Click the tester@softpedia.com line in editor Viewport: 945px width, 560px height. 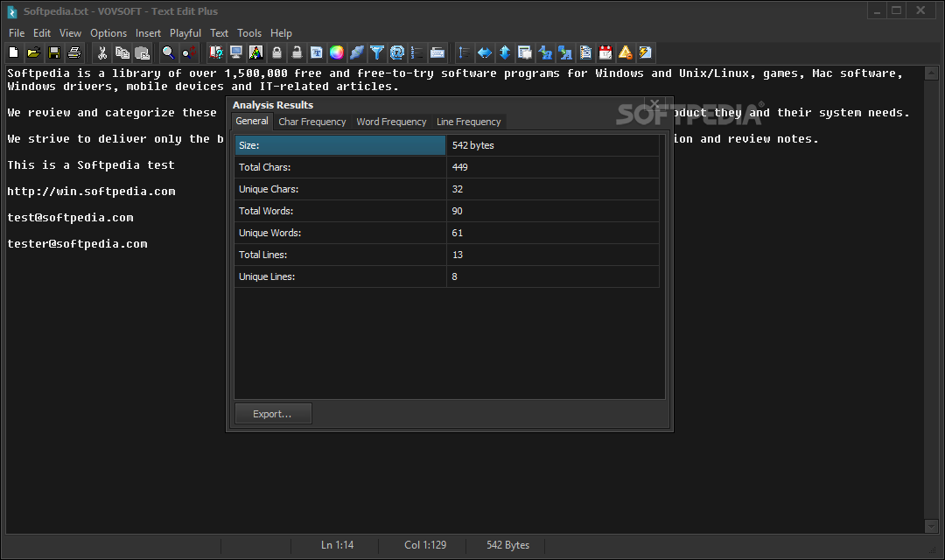[x=77, y=243]
